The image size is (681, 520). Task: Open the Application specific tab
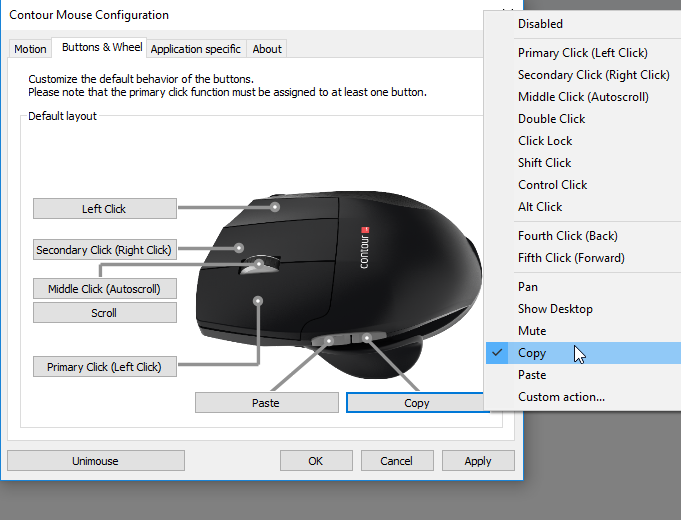[x=196, y=49]
